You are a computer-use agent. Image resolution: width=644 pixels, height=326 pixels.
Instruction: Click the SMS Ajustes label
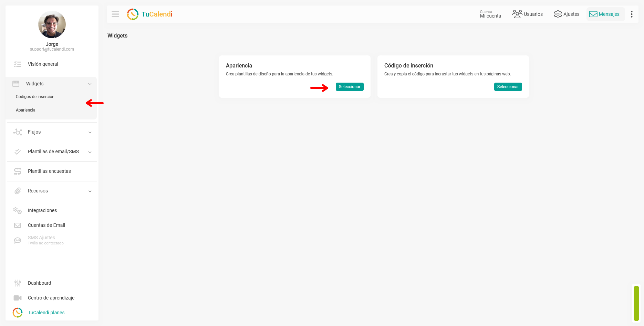tap(41, 238)
